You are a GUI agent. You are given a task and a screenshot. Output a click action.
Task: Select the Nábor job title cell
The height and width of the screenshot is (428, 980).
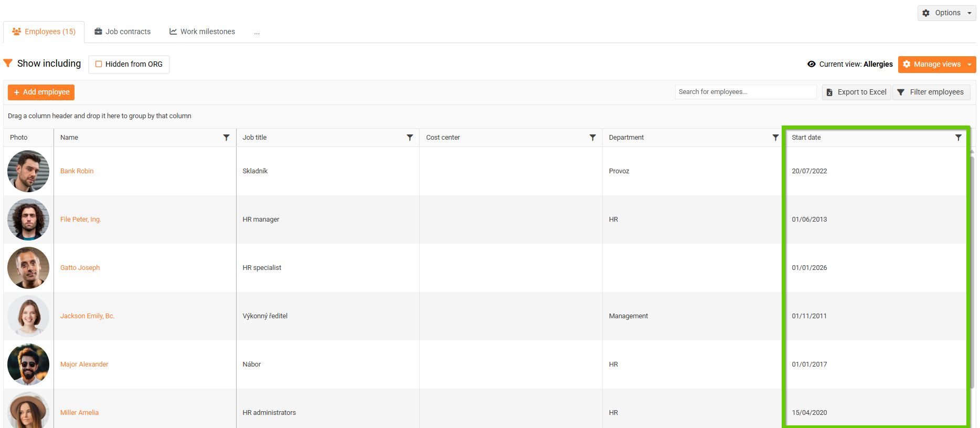click(x=328, y=364)
